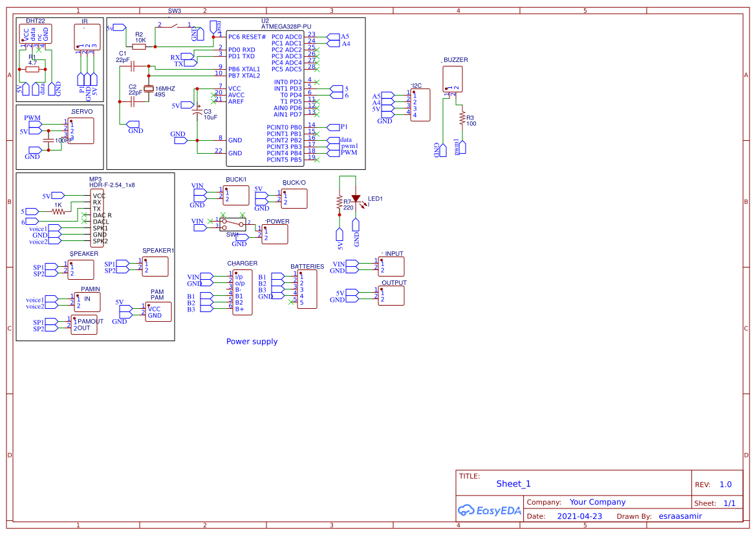Click the IR receiver symbol
This screenshot has width=756, height=535.
[87, 36]
